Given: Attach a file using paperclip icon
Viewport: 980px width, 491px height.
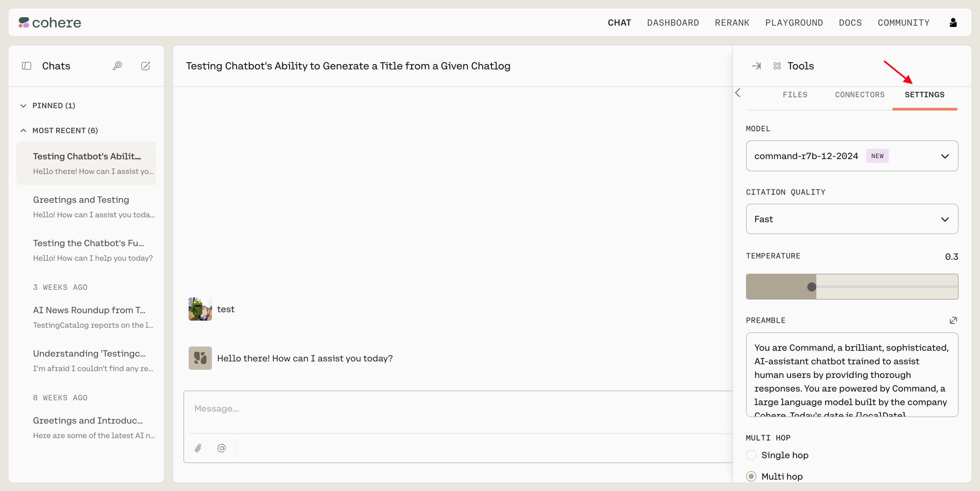Looking at the screenshot, I should pyautogui.click(x=198, y=448).
